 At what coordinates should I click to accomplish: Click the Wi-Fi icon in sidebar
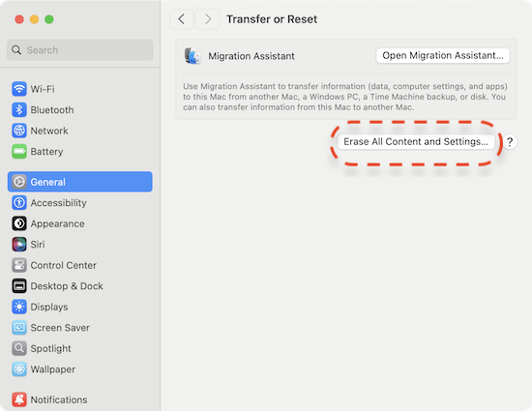(x=19, y=89)
